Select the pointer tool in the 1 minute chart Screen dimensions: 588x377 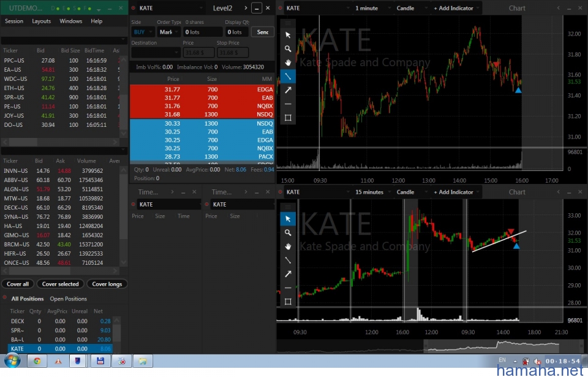pos(288,35)
